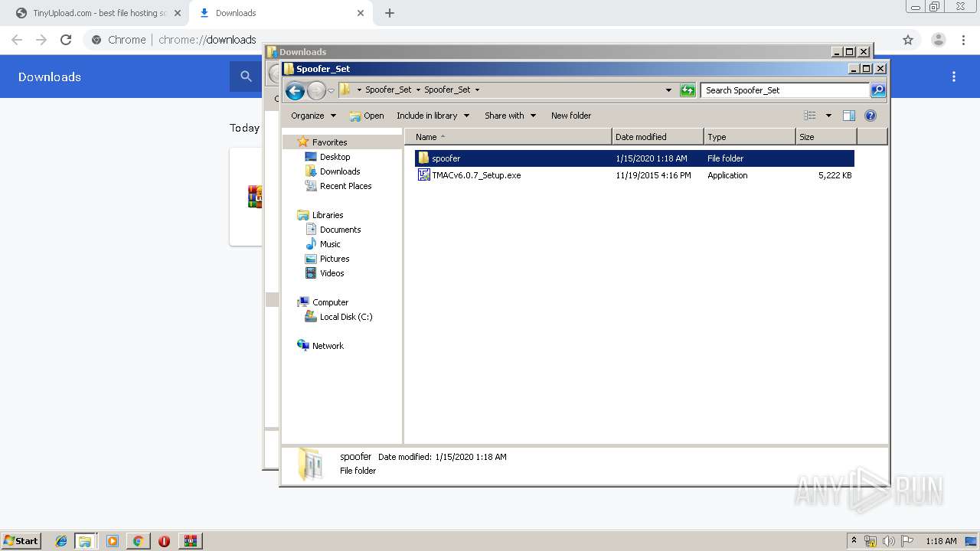Click the Open toolbar button
The height and width of the screenshot is (551, 980).
click(x=367, y=116)
